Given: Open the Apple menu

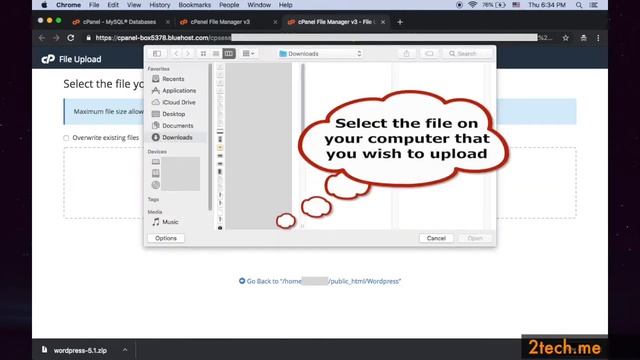Looking at the screenshot, I should [44, 5].
